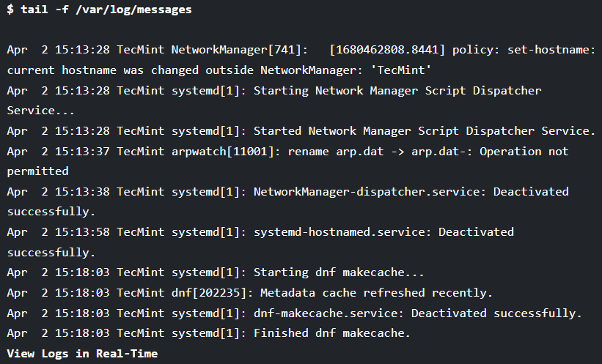Click the Started Network Manager Script Dispatcher line
Image resolution: width=602 pixels, height=364 pixels.
point(301,131)
